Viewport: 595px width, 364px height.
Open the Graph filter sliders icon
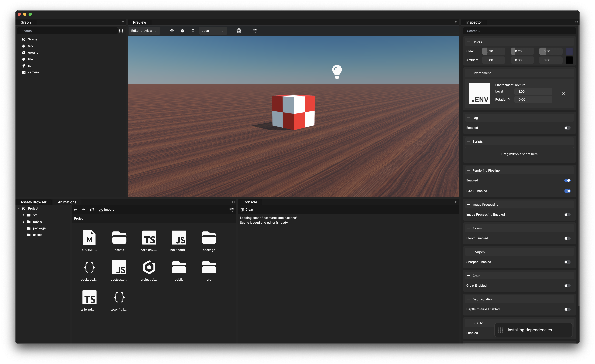(x=121, y=31)
